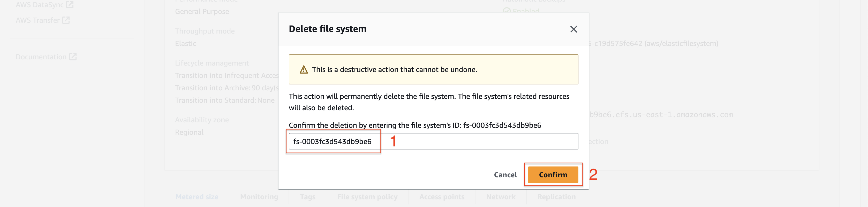Click the AWS Transfer external-link icon

click(66, 20)
